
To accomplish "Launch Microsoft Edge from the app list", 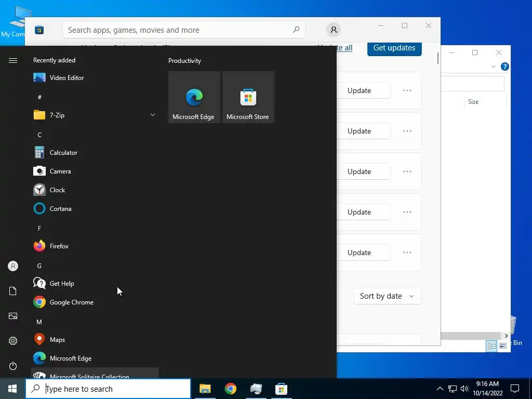I will pyautogui.click(x=95, y=358).
